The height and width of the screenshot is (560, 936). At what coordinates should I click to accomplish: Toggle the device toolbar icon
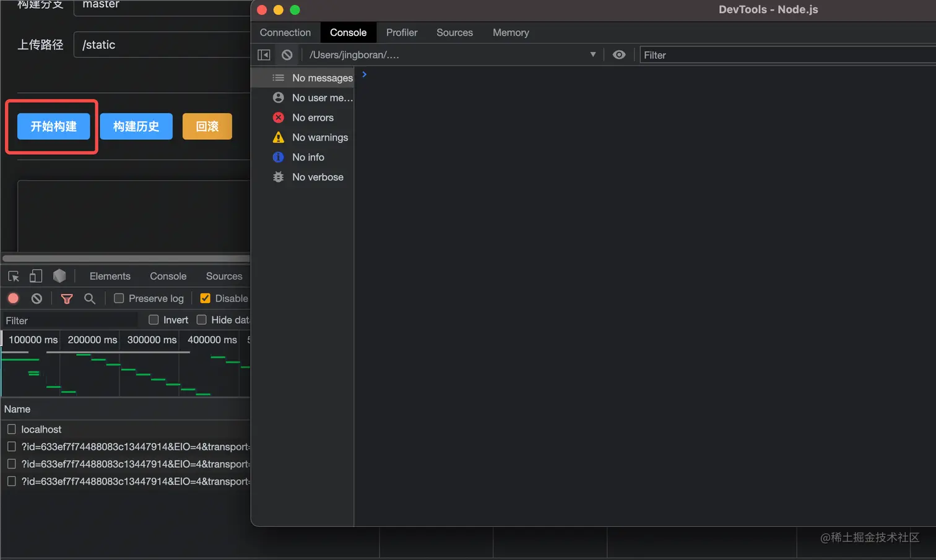[x=36, y=276]
